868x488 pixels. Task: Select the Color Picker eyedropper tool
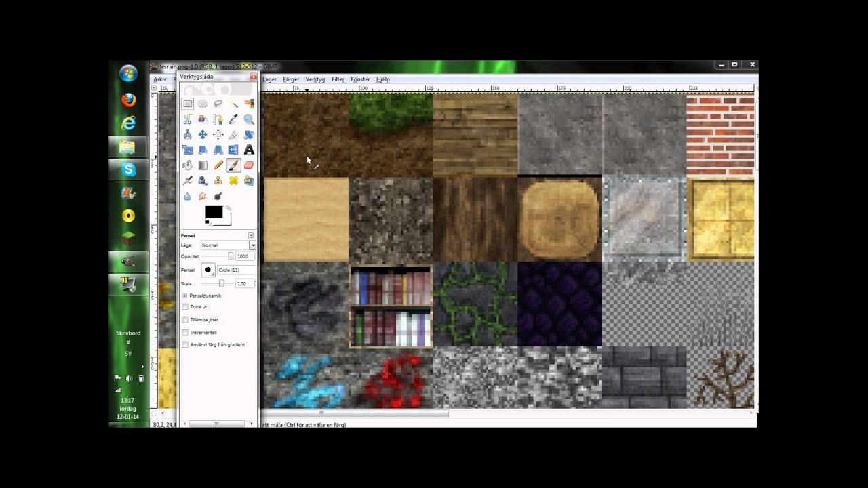point(233,119)
